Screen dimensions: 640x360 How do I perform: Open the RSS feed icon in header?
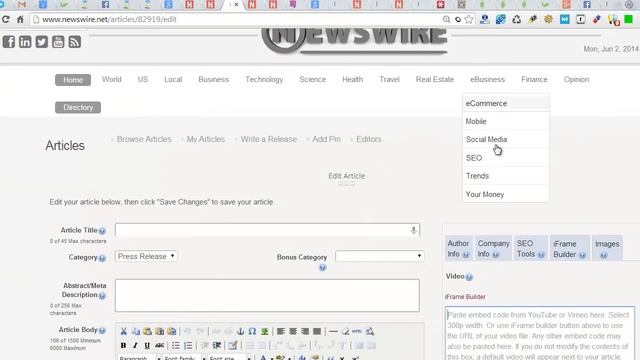pos(74,42)
